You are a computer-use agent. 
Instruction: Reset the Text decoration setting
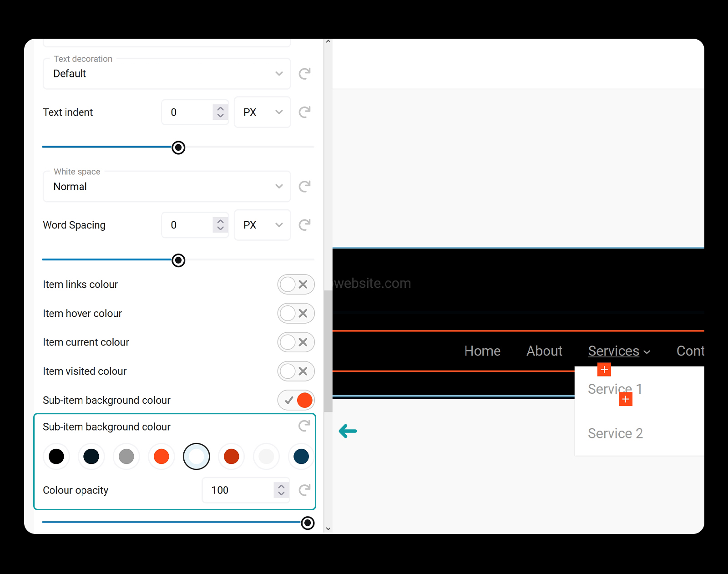304,74
